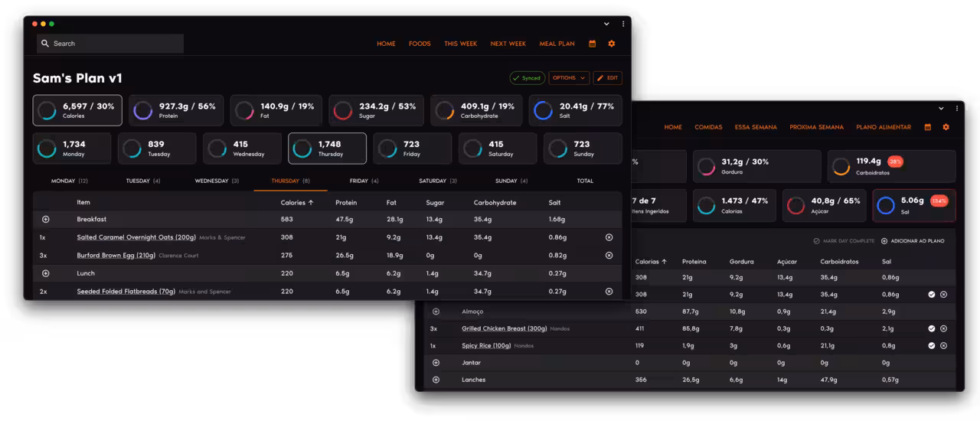Switch to the Wednesday tab
This screenshot has width=980, height=421.
click(217, 181)
